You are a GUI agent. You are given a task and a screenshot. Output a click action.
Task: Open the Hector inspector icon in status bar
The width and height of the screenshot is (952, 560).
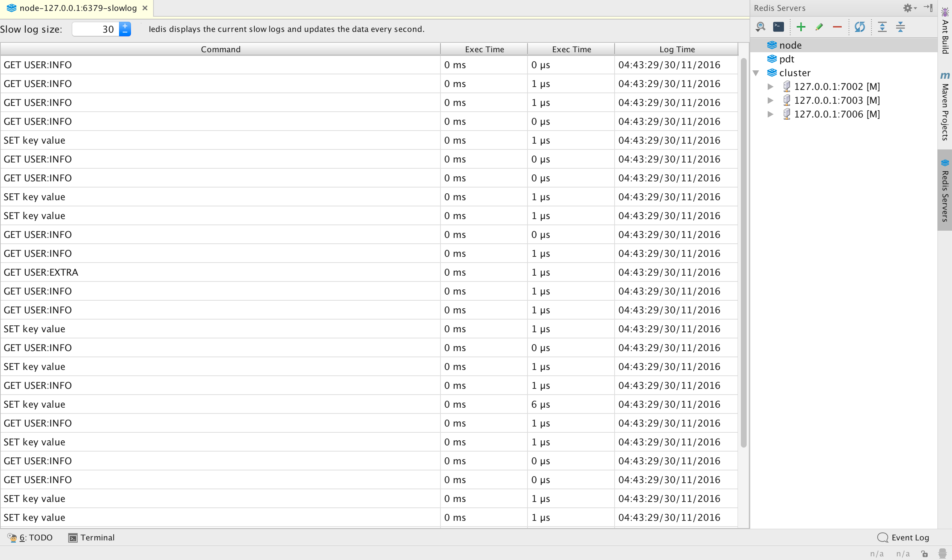tap(942, 553)
